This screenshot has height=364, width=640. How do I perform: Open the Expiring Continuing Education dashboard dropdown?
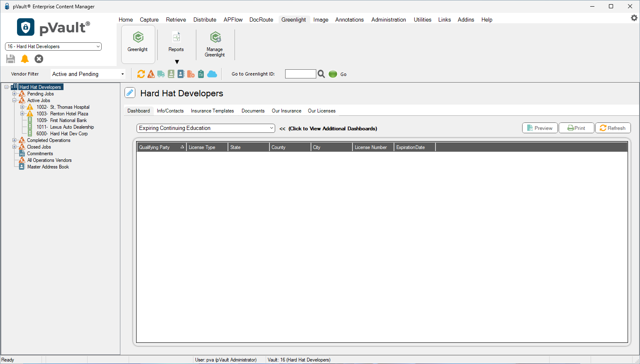[x=206, y=128]
